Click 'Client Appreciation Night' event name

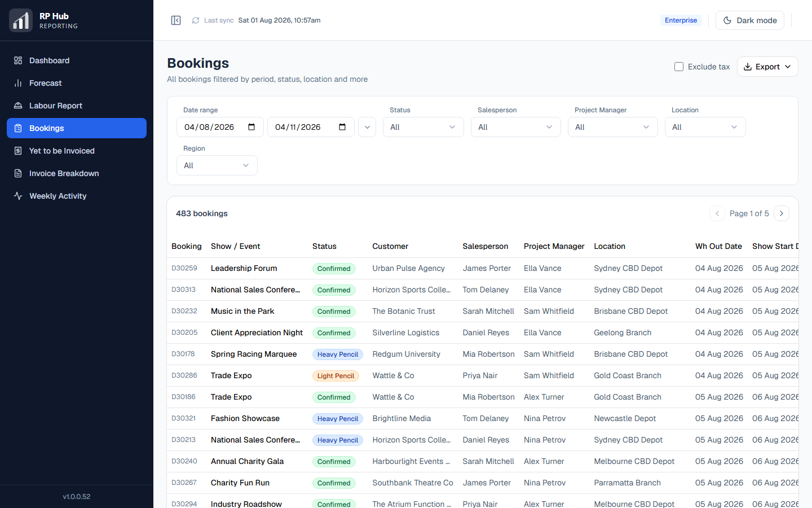(x=257, y=332)
